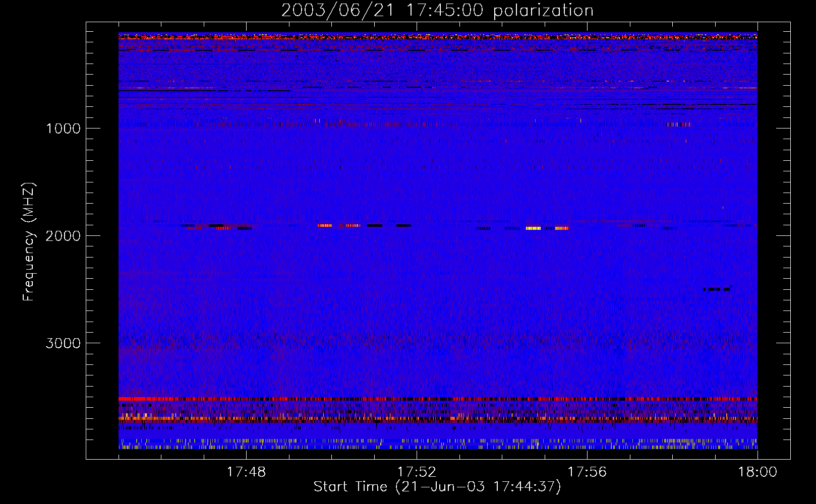Click the 17:52 time tick label

point(417,472)
